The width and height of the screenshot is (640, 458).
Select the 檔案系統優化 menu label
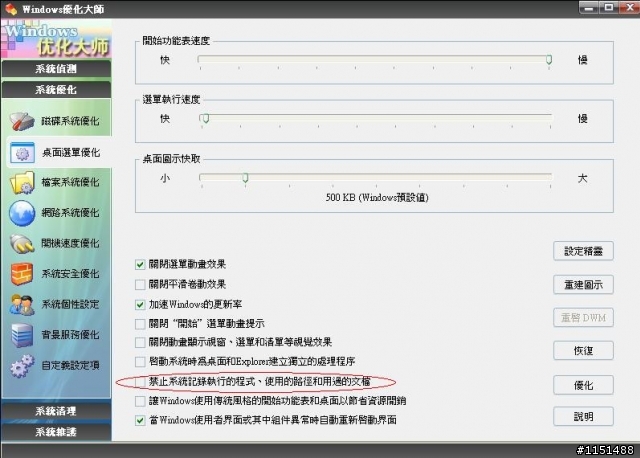(x=70, y=182)
